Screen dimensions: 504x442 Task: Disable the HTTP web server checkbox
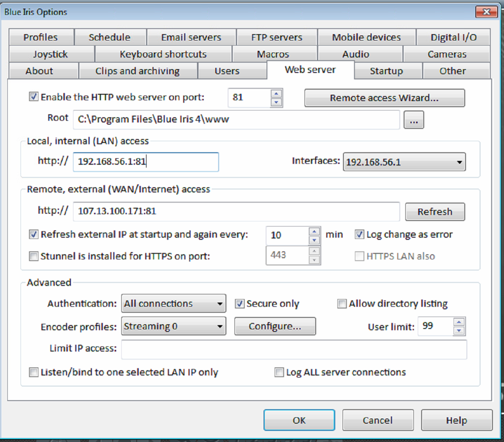(33, 97)
